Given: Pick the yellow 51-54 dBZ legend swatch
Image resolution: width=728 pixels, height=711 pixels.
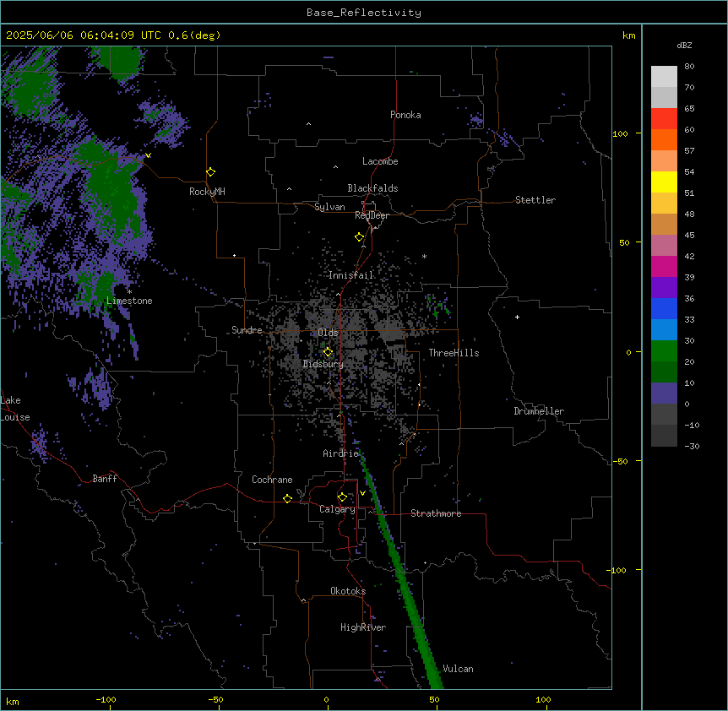Looking at the screenshot, I should tap(664, 182).
